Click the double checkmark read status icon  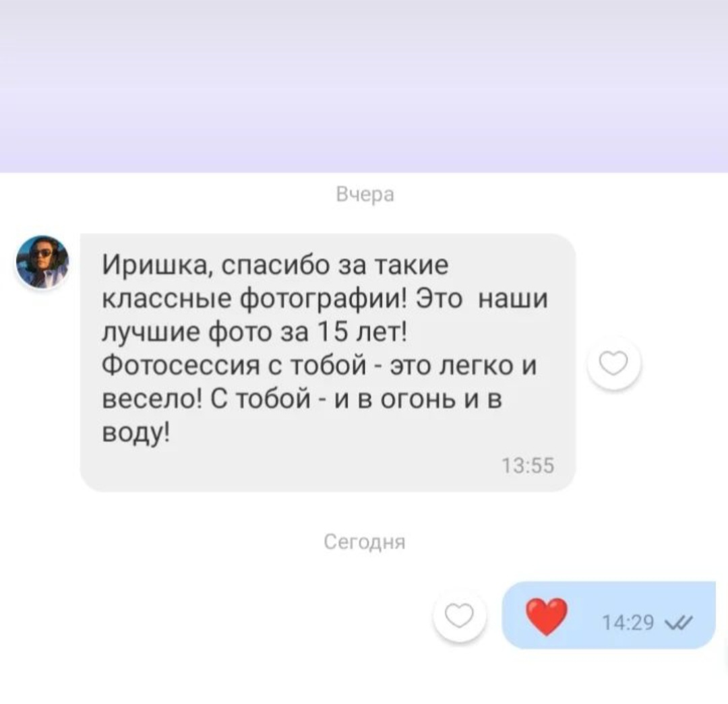coord(679,622)
